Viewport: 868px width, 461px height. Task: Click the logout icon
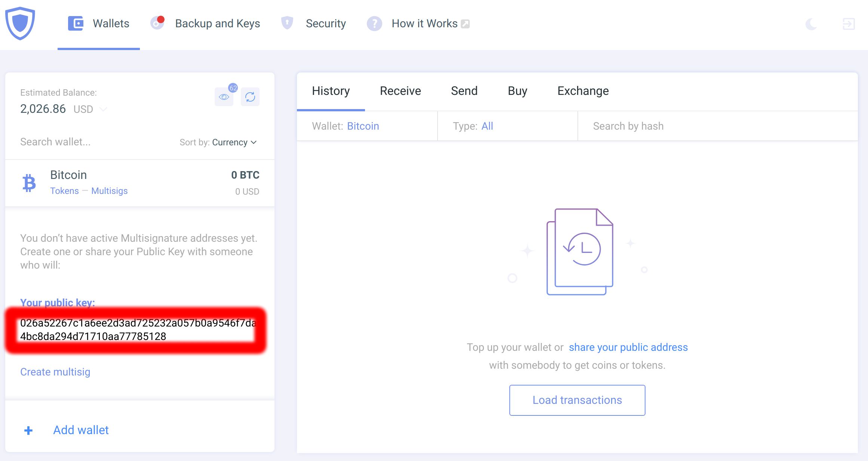[849, 24]
